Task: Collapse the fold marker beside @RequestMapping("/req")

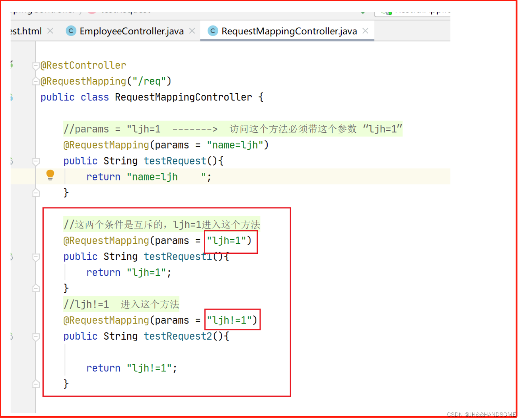Action: click(36, 81)
